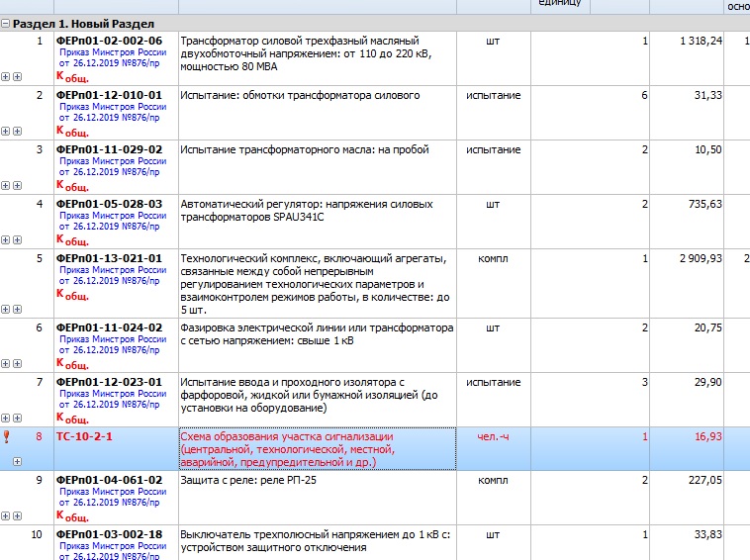The height and width of the screenshot is (560, 750).
Task: Expand the leftmost plus box in row 9
Action: pyautogui.click(x=5, y=516)
